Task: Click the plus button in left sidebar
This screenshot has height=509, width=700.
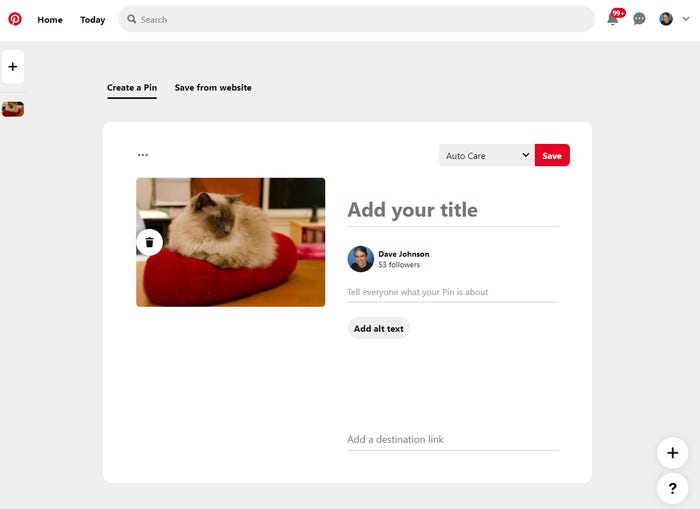Action: click(13, 67)
